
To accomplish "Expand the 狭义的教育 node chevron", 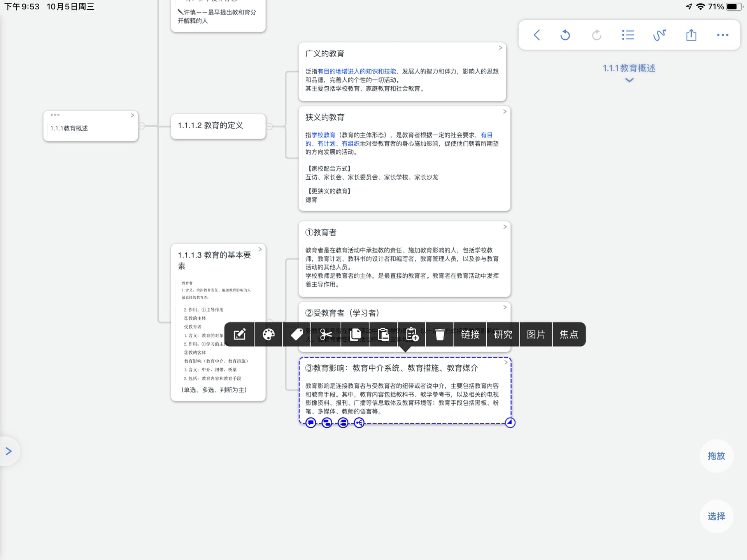I will coord(505,112).
